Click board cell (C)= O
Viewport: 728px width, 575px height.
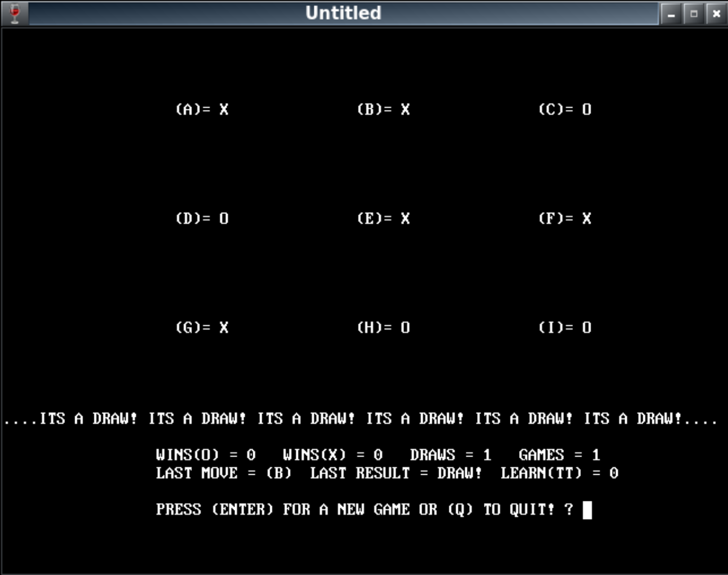click(x=565, y=109)
